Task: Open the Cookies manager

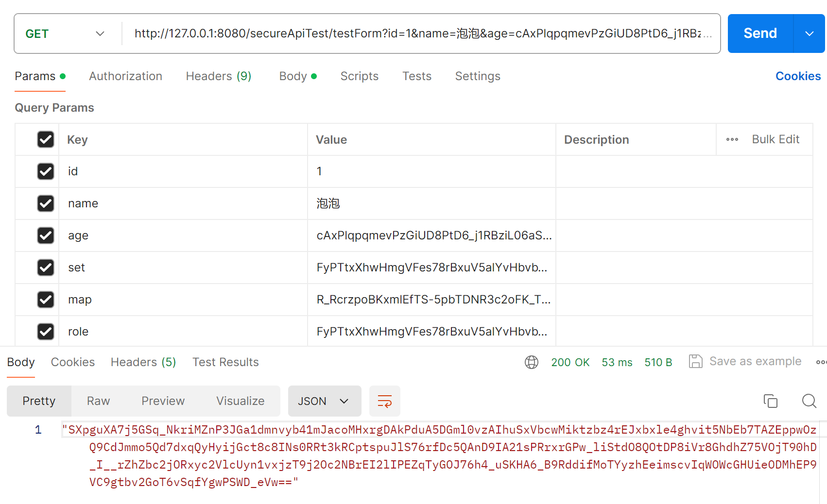Action: point(798,76)
